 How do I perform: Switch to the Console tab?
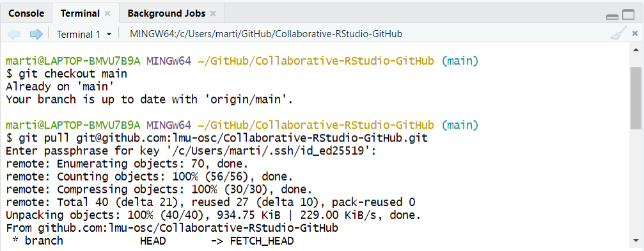tap(26, 13)
